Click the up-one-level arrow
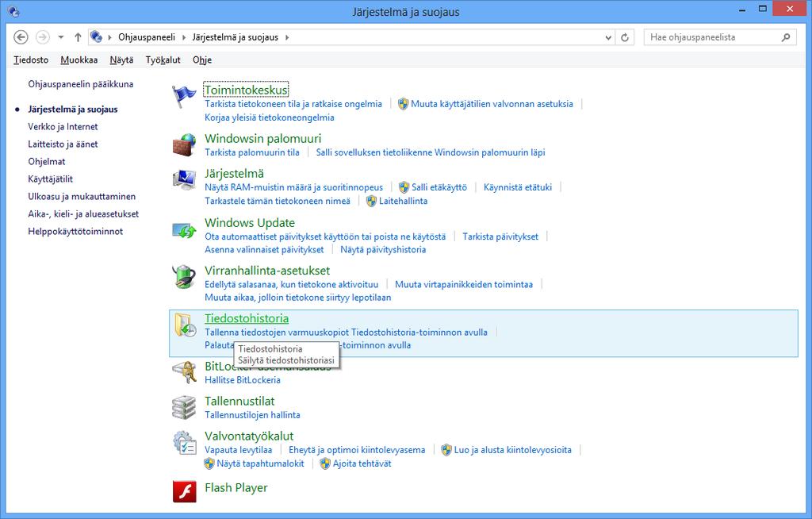 click(x=78, y=37)
